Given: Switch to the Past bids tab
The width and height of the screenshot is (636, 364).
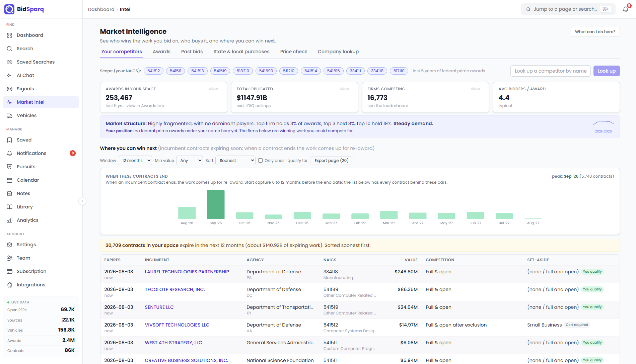Looking at the screenshot, I should 192,52.
